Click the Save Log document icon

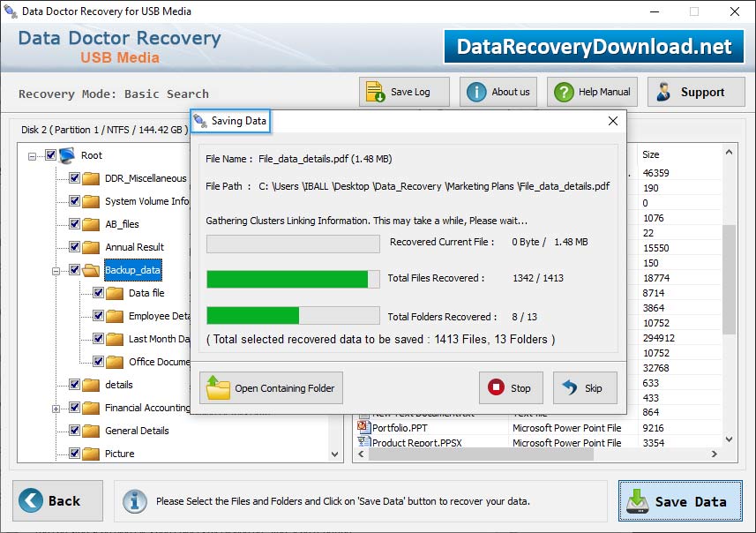coord(375,92)
